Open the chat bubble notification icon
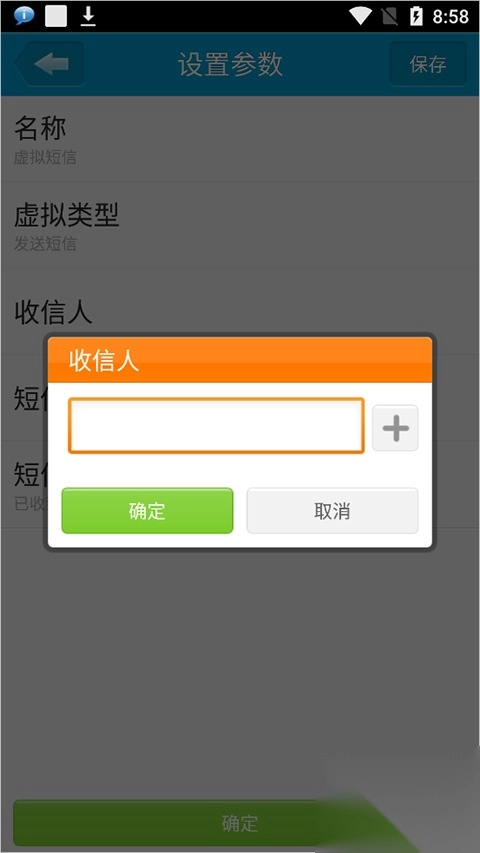Viewport: 480px width, 853px height. click(23, 16)
